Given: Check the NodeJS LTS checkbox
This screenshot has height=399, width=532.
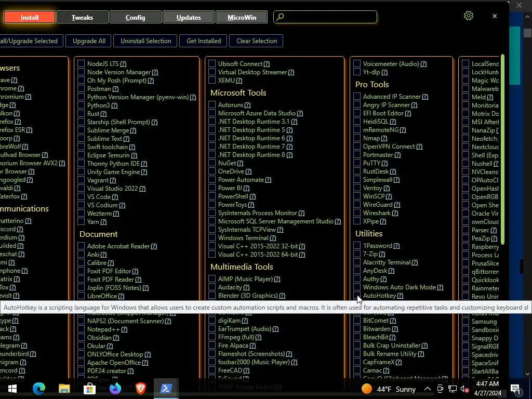Looking at the screenshot, I should (x=81, y=63).
